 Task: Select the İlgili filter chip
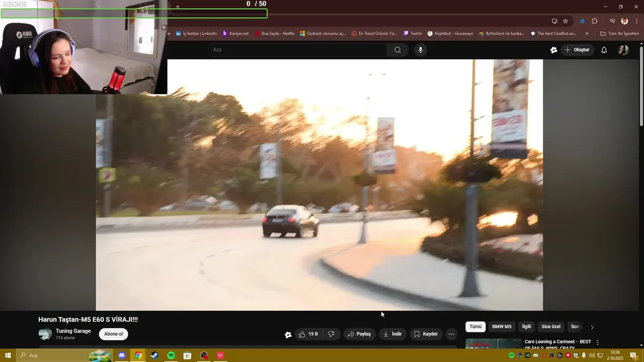526,327
